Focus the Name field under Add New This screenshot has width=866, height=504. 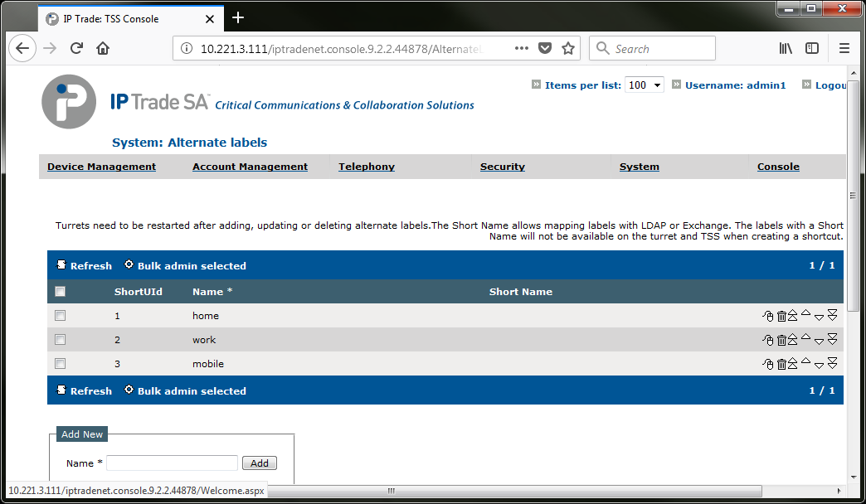[172, 463]
